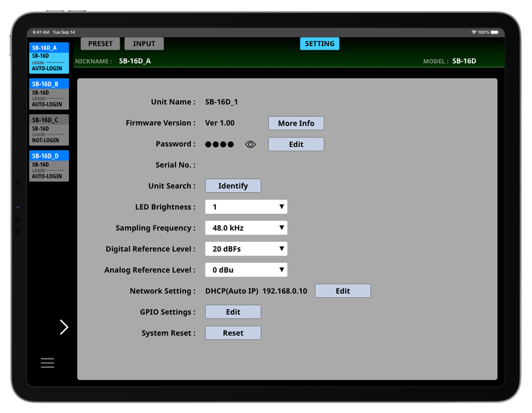The image size is (532, 413).
Task: Switch to the INPUT tab
Action: pos(144,44)
